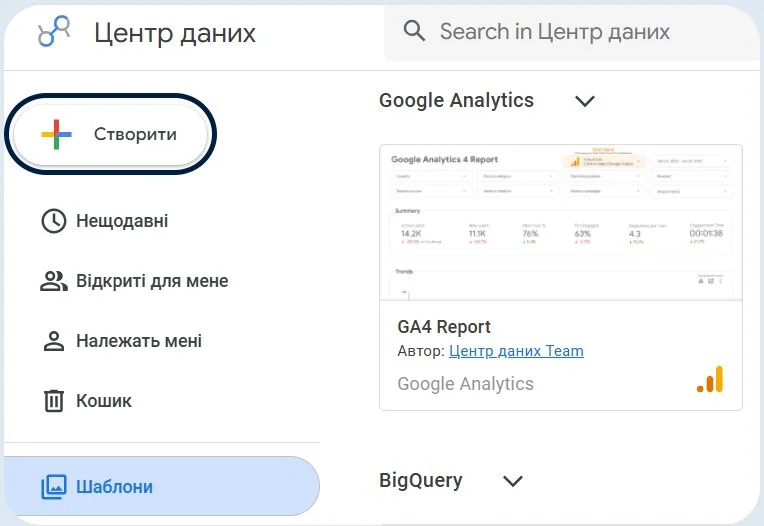The image size is (764, 526).
Task: Collapse the Google Analytics section chevron
Action: pos(585,101)
